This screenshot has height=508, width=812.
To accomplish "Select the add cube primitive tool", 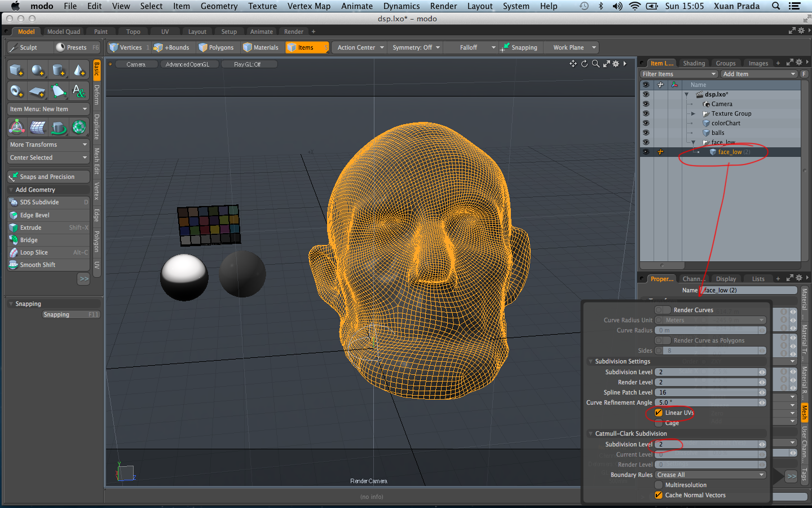I will point(16,71).
